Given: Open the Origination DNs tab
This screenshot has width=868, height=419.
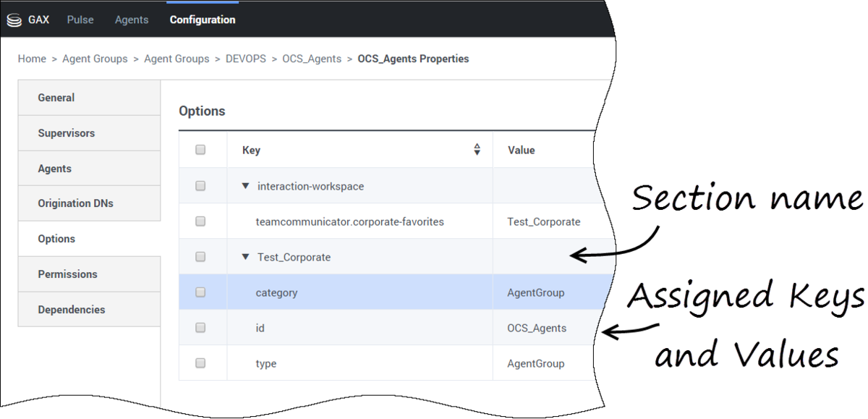Looking at the screenshot, I should pos(89,203).
